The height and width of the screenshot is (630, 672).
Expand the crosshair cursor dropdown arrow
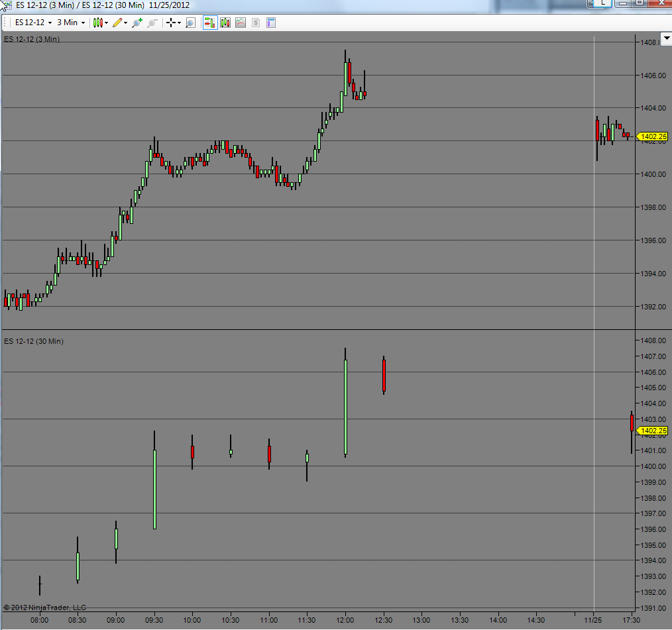coord(179,23)
